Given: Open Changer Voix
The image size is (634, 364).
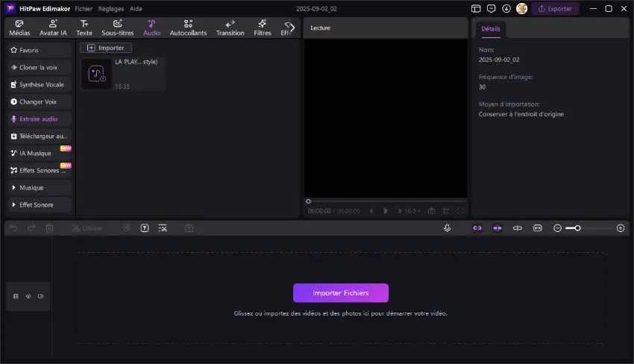Looking at the screenshot, I should click(40, 101).
